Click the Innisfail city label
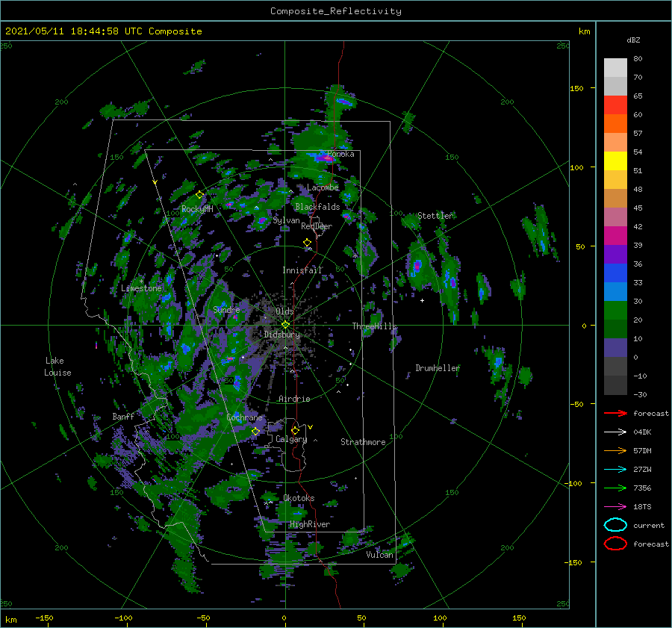This screenshot has height=628, width=672. (x=302, y=270)
